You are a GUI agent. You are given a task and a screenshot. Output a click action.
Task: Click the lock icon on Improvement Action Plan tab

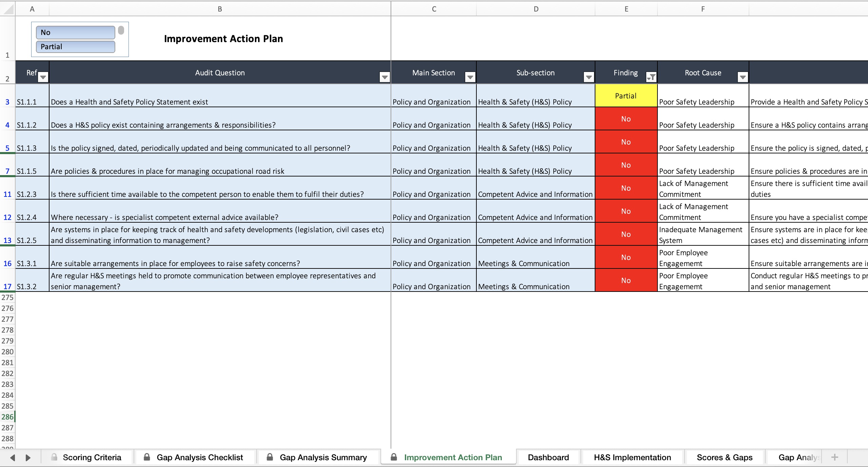tap(394, 457)
